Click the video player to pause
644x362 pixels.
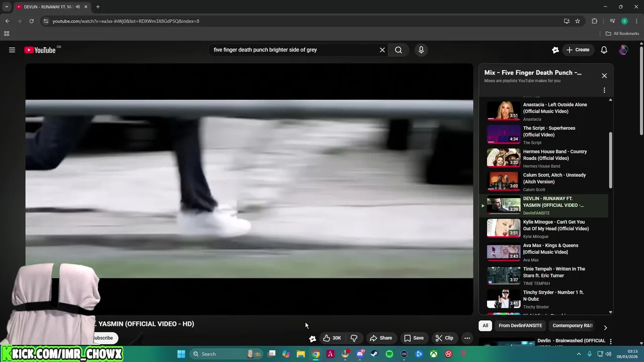(x=249, y=189)
